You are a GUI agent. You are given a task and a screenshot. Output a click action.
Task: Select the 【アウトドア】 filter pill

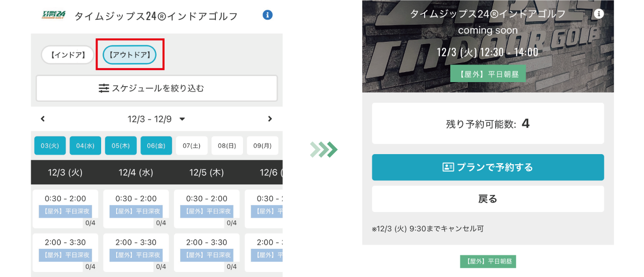coord(130,54)
